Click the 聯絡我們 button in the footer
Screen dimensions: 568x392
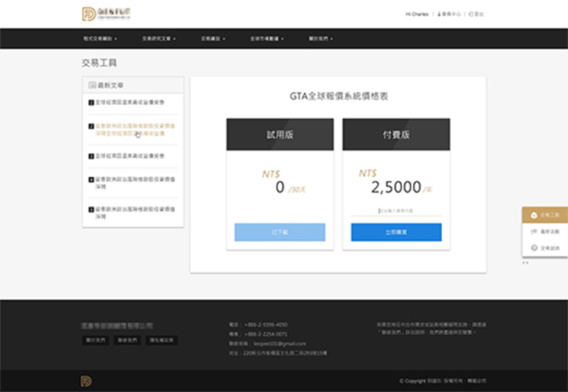[x=127, y=340]
